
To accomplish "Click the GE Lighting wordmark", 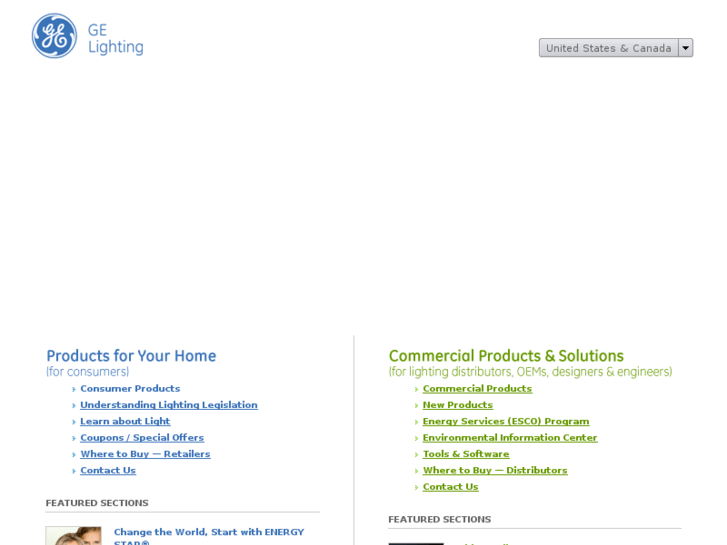I will pyautogui.click(x=115, y=38).
